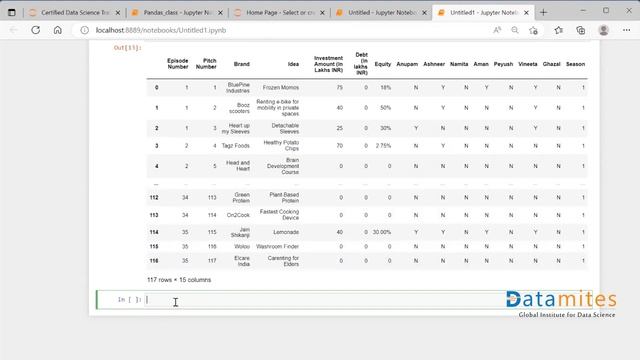This screenshot has width=640, height=360.
Task: Click the investment value 75 cell
Action: 340,87
